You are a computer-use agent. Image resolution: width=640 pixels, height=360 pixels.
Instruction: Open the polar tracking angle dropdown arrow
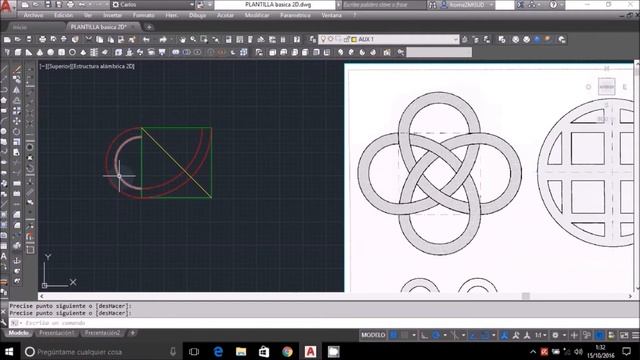click(445, 335)
